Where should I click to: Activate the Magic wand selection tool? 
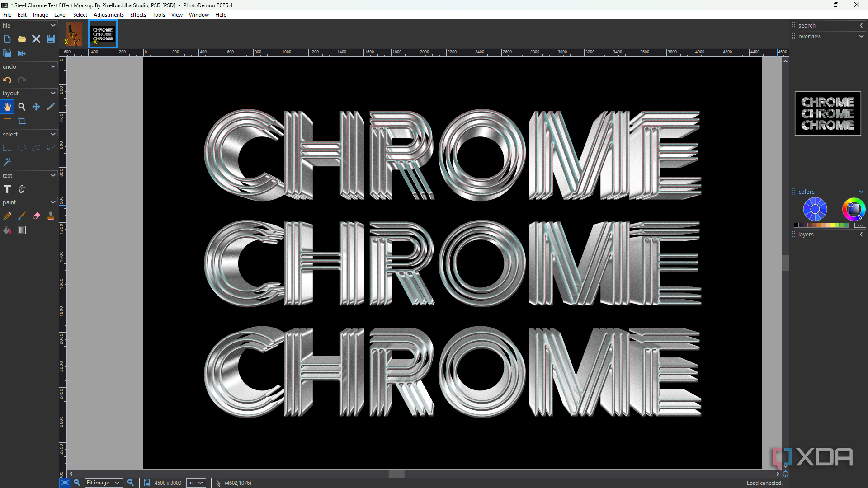(7, 162)
